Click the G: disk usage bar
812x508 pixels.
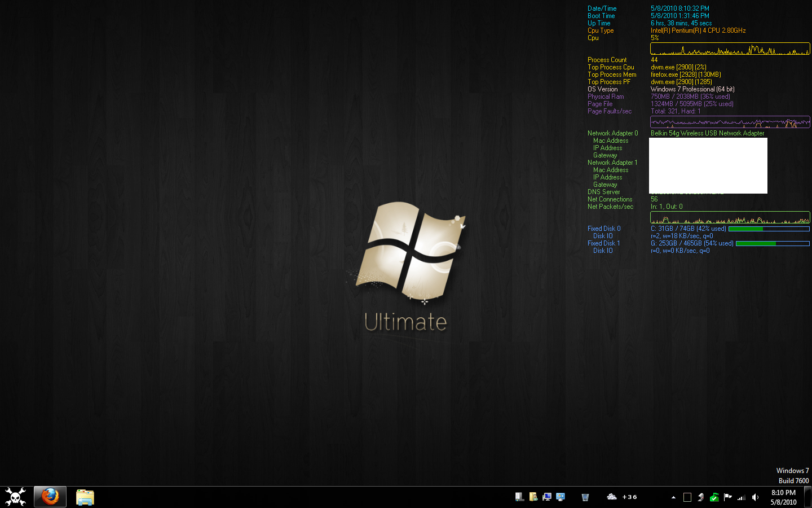pos(773,243)
